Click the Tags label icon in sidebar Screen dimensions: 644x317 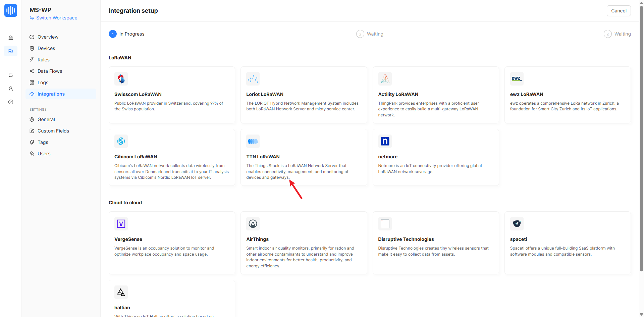click(x=32, y=142)
